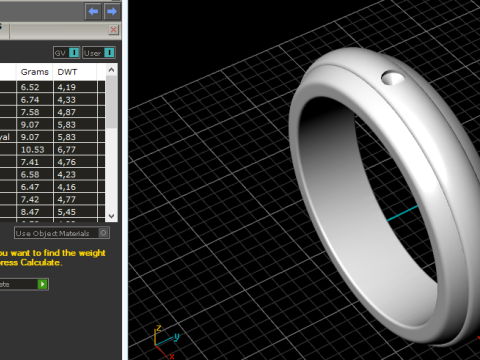The width and height of the screenshot is (480, 360).
Task: Select the 4,76 DWT cell
Action: [x=75, y=162]
